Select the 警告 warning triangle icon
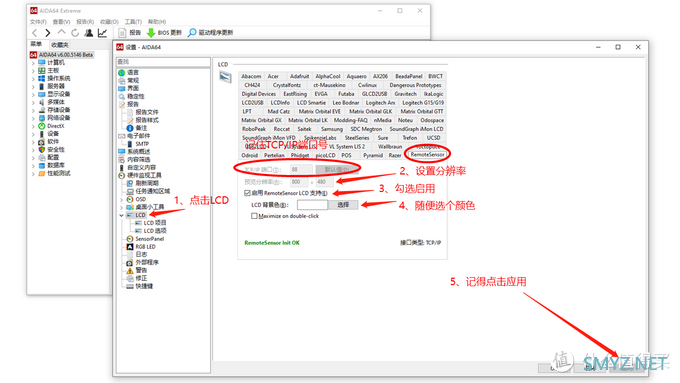 [130, 270]
